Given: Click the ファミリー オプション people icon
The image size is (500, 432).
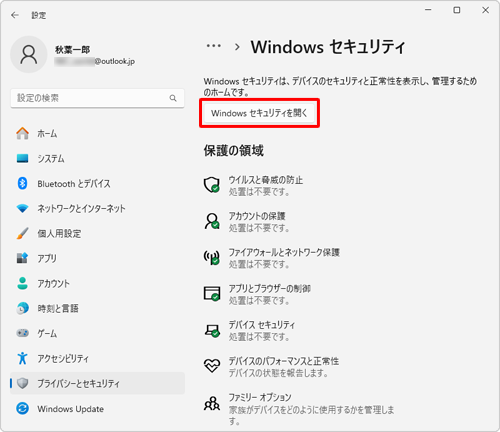Looking at the screenshot, I should 212,403.
